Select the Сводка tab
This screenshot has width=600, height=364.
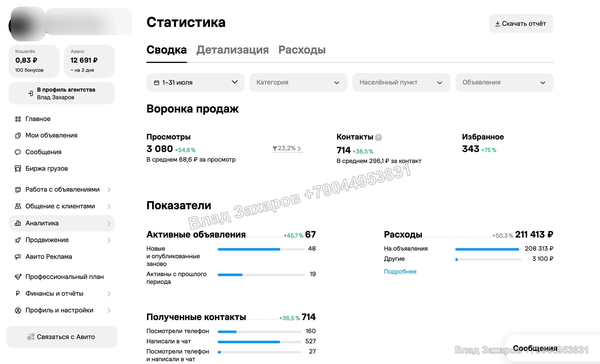point(167,50)
